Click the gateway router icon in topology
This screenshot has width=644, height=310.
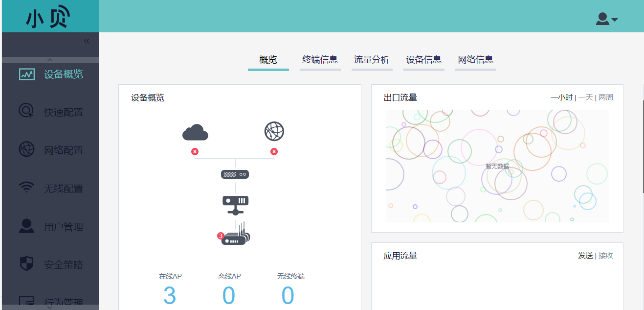pyautogui.click(x=235, y=174)
